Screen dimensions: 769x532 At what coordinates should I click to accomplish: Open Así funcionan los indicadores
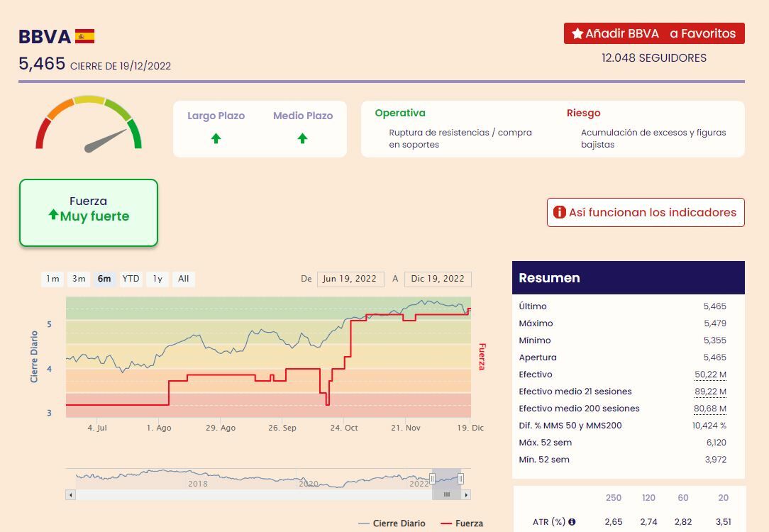646,212
